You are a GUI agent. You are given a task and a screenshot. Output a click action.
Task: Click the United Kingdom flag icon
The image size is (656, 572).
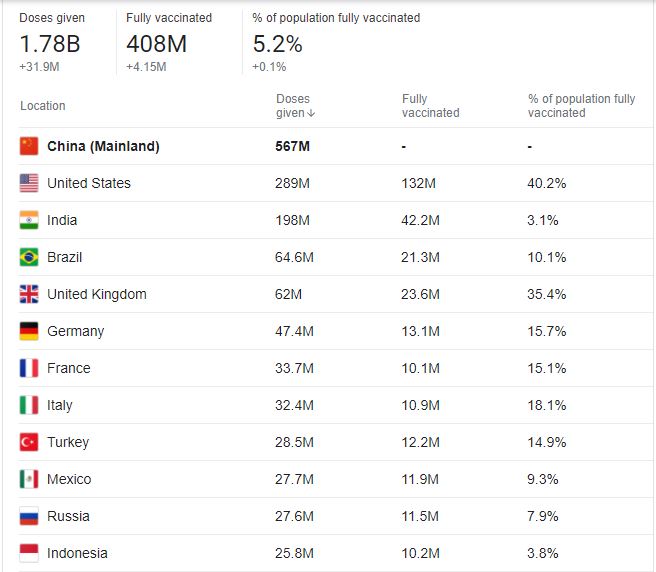(29, 294)
